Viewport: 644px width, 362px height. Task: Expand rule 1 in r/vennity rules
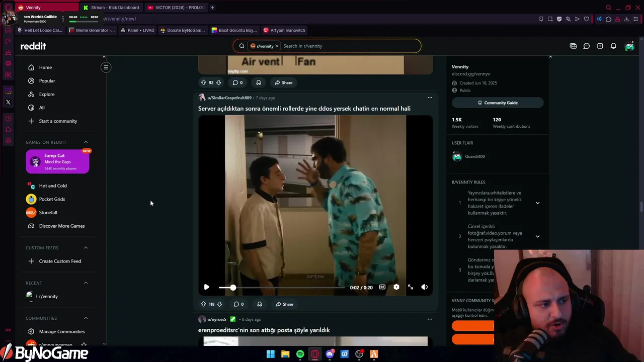[537, 203]
